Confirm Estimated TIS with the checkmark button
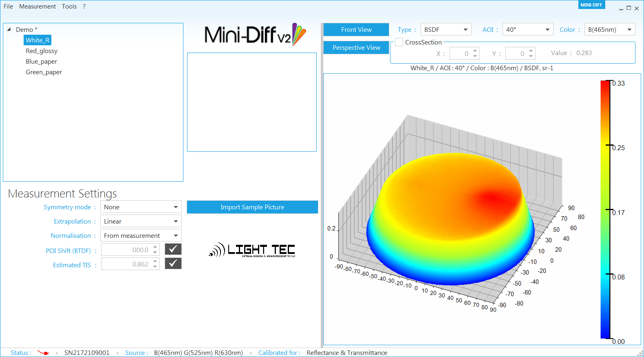 [173, 263]
